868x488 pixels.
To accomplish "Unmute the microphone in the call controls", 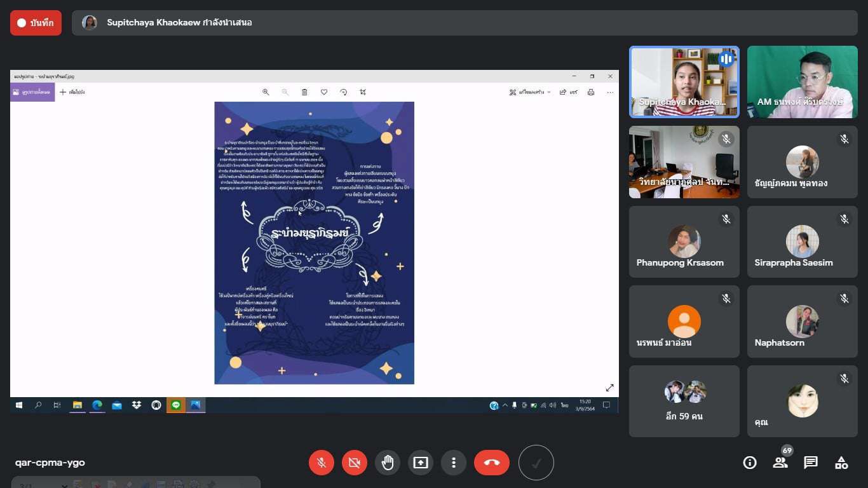I will pos(322,463).
